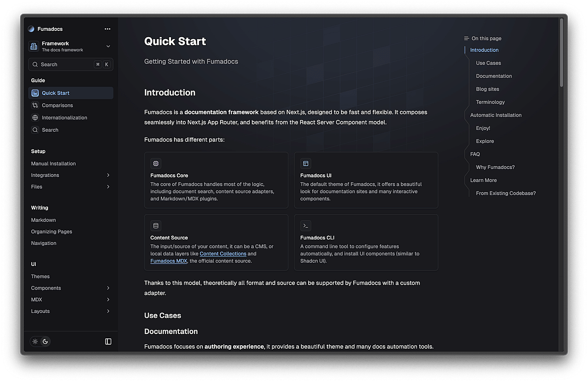Screen dimensions: 588x382
Task: Follow the Fumadocs MDX link
Action: point(169,261)
